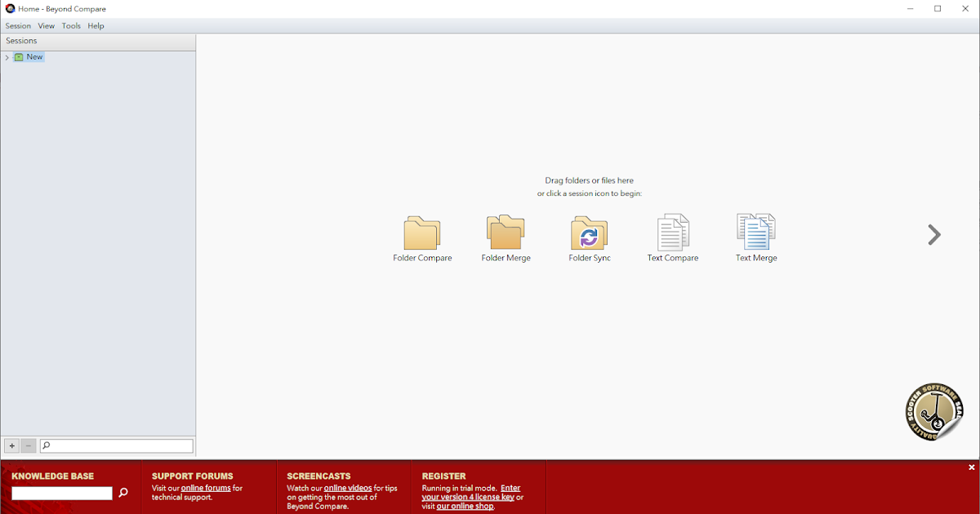980x514 pixels.
Task: Open the View menu
Action: 47,26
